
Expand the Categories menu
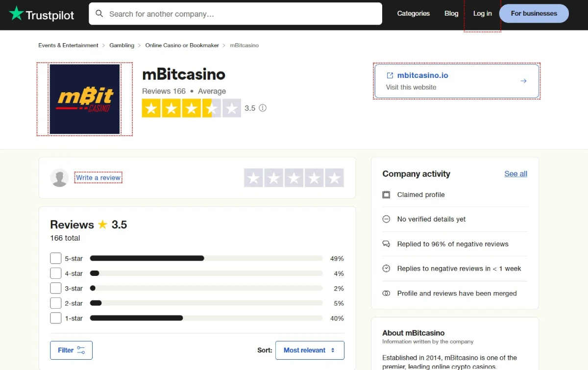click(x=413, y=13)
